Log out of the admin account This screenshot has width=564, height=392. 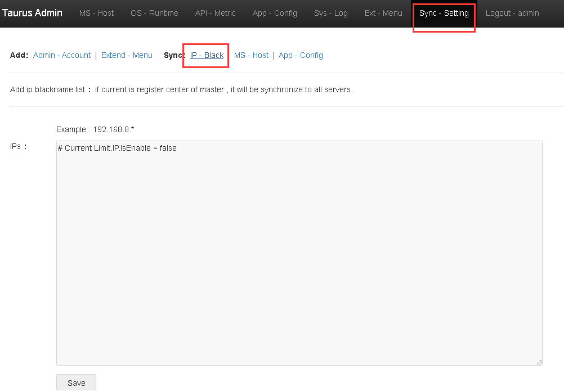[x=512, y=13]
